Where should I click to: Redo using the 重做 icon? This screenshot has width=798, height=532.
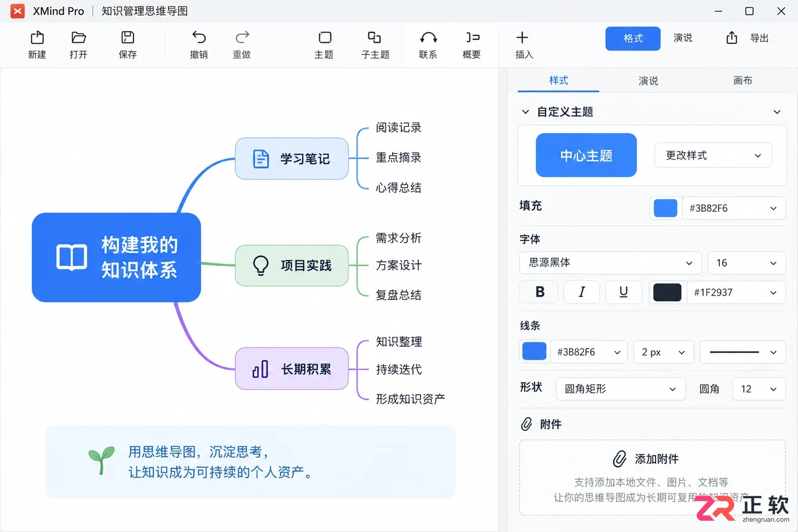coord(242,38)
